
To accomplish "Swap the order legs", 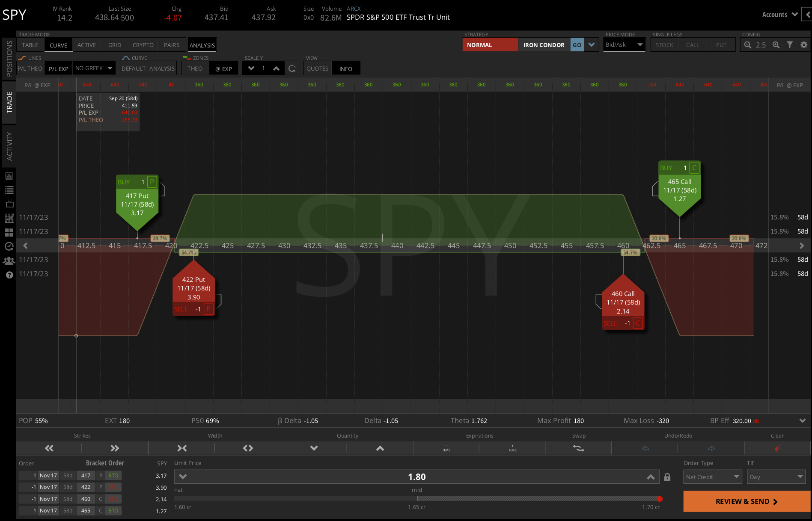I will click(x=578, y=448).
